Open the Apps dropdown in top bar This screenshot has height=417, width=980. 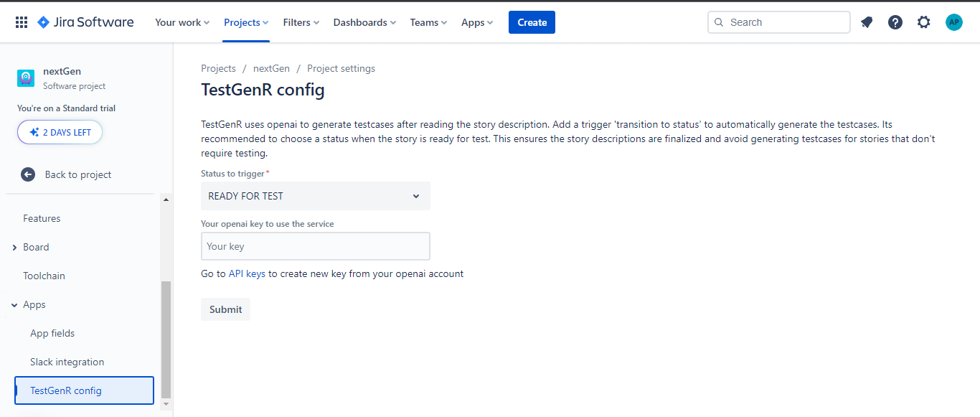coord(477,22)
